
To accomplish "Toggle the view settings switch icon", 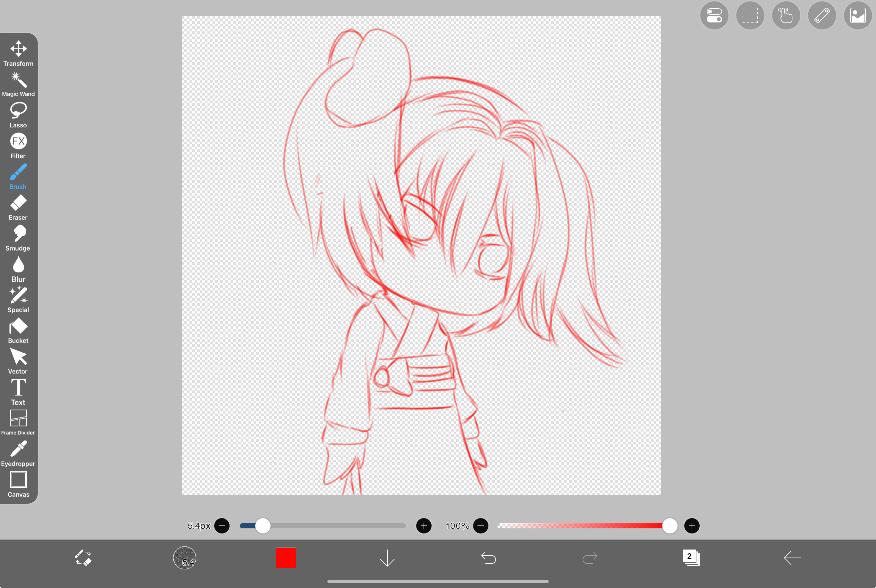I will coord(714,15).
